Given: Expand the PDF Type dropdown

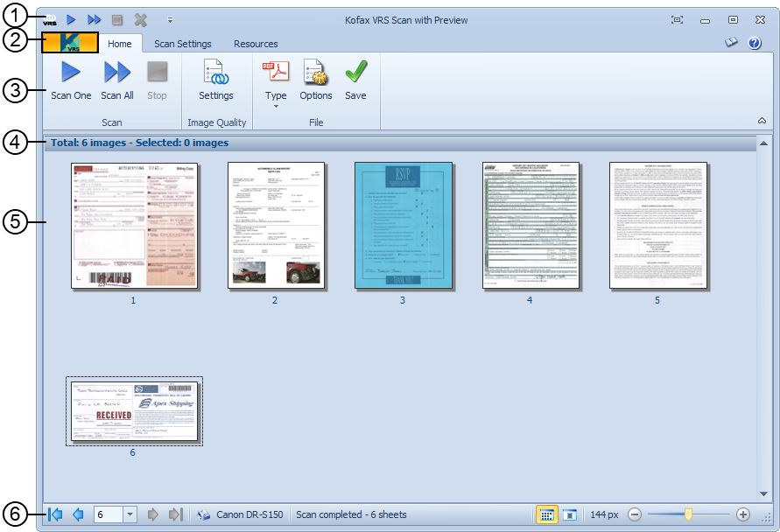Looking at the screenshot, I should pyautogui.click(x=276, y=106).
